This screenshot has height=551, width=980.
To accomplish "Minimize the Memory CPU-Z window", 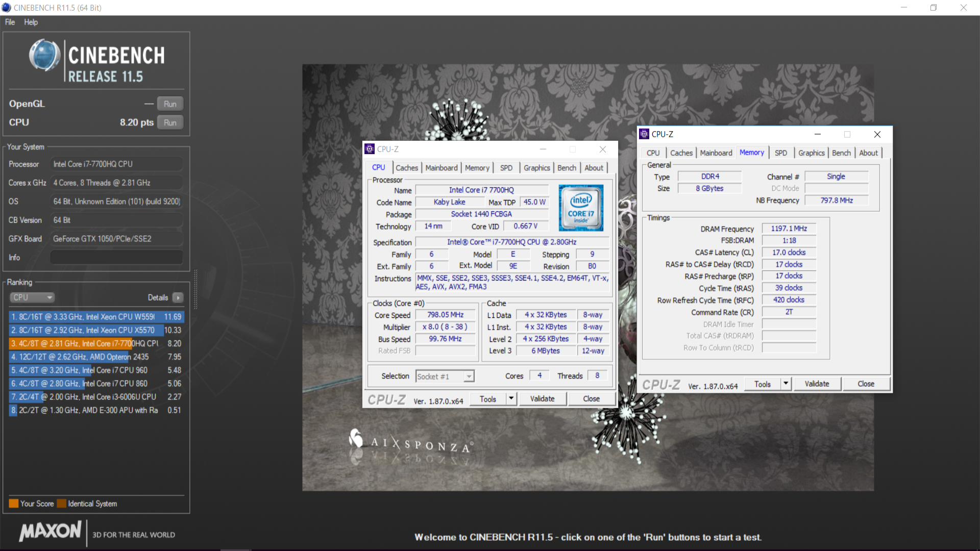I will (x=818, y=134).
